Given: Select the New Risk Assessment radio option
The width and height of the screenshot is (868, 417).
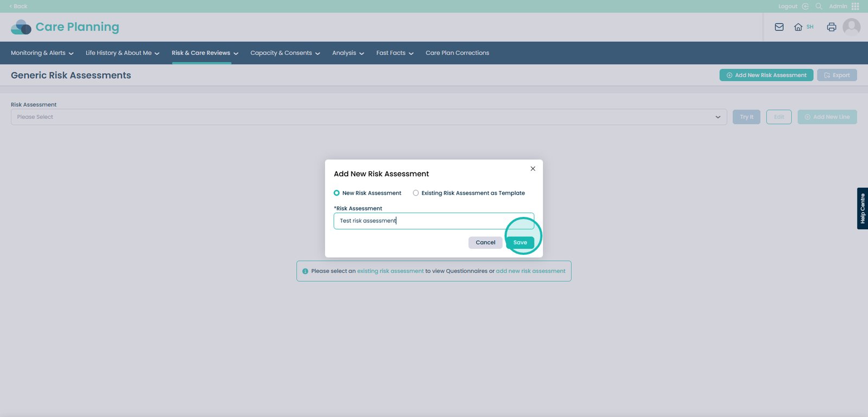Looking at the screenshot, I should (337, 193).
